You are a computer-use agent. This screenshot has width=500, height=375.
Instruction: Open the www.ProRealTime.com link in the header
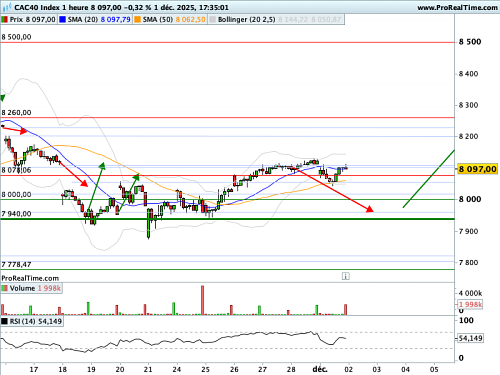[x=457, y=7]
